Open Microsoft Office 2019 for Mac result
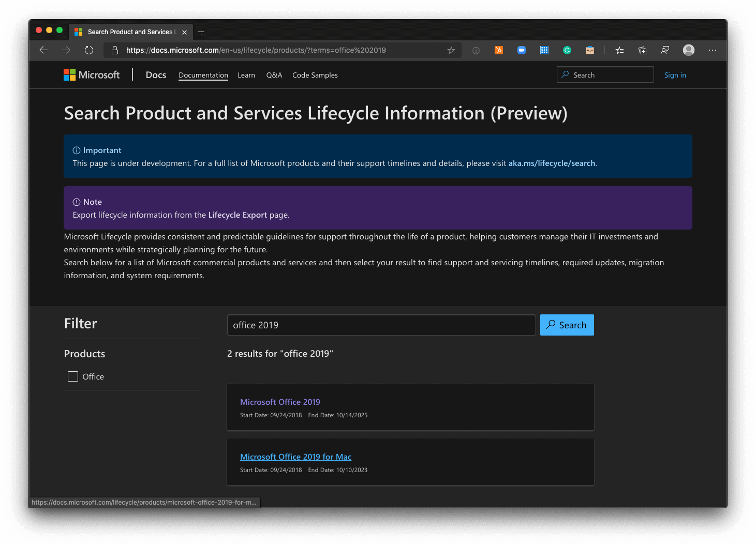The image size is (756, 546). click(x=295, y=457)
